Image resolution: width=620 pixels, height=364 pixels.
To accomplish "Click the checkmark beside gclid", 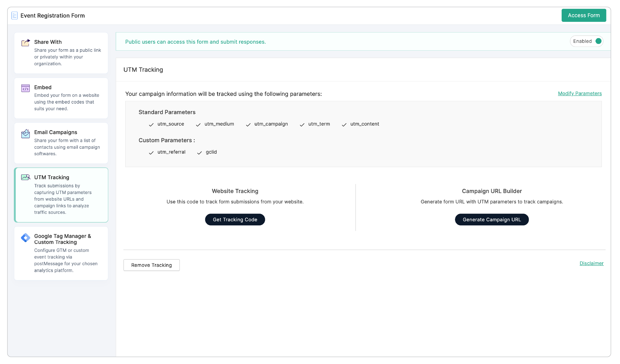I will coord(199,153).
